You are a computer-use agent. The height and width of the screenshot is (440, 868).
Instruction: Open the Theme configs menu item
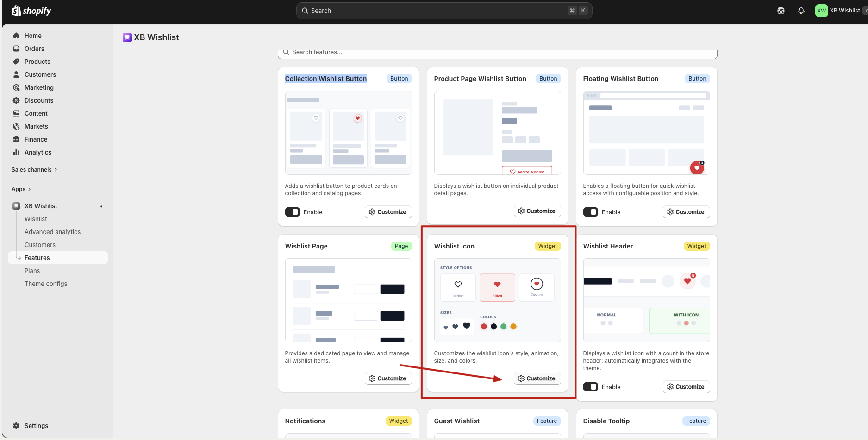46,284
